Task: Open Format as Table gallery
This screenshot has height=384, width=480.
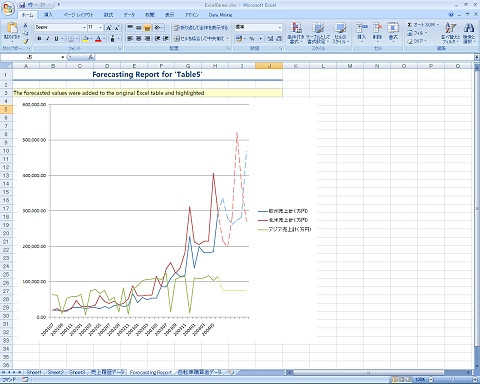Action: 318,33
